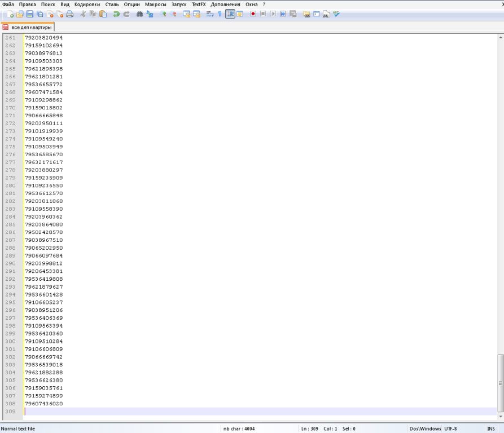Click the Dos\Windows line-ending status field
Viewport: 504px width, 433px height.
[x=425, y=428]
